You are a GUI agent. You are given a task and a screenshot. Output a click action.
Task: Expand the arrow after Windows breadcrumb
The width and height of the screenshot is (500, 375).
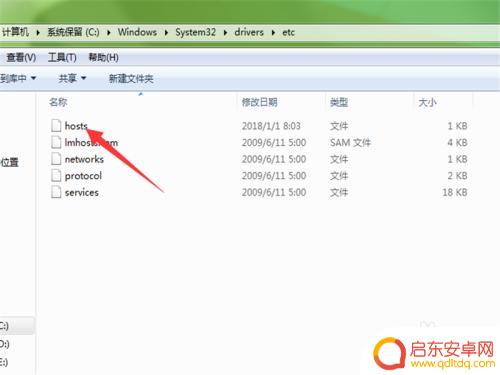(166, 33)
